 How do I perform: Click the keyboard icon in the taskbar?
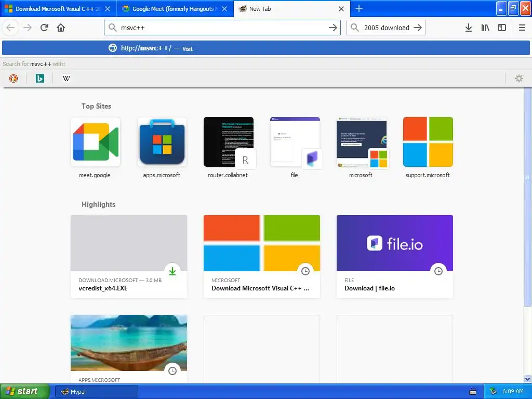click(x=472, y=392)
